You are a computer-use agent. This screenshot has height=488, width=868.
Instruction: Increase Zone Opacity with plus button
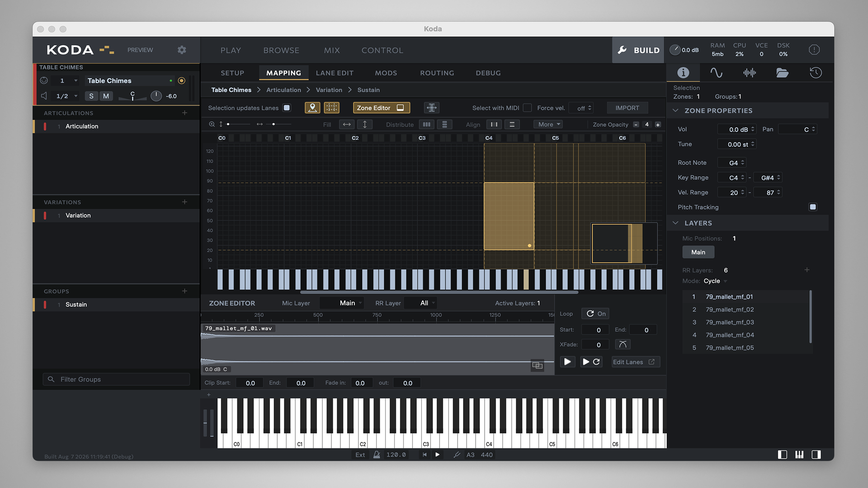tap(658, 125)
